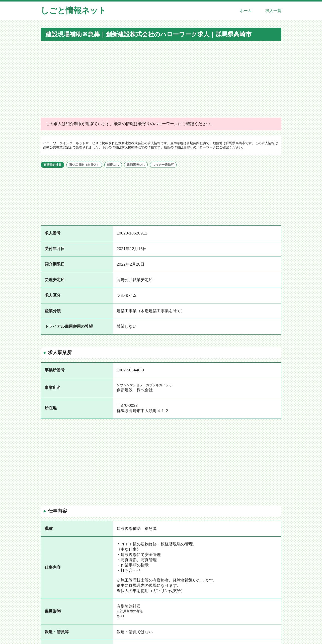Open the しごと情報ネット site logo
322x644 pixels.
73,11
